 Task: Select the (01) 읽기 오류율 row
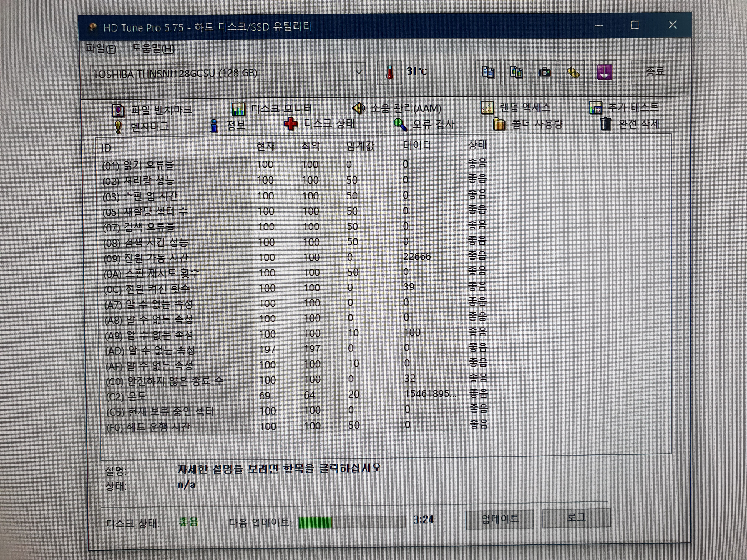[x=294, y=164]
